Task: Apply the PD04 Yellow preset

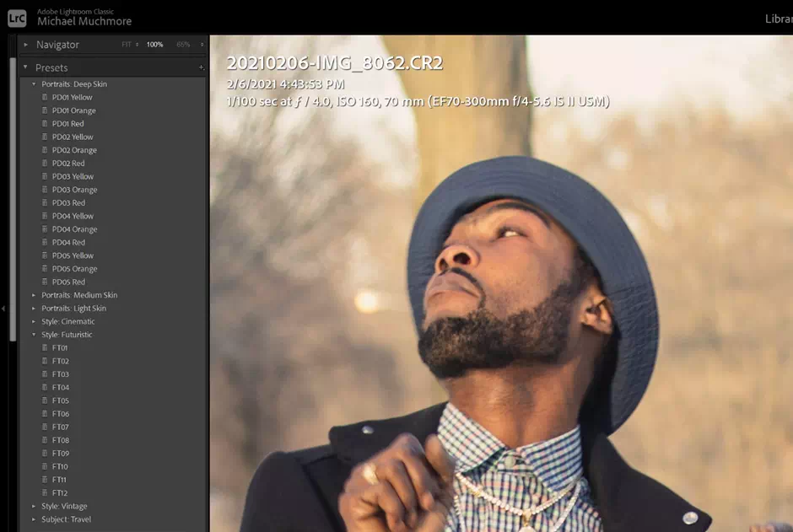Action: pos(73,216)
